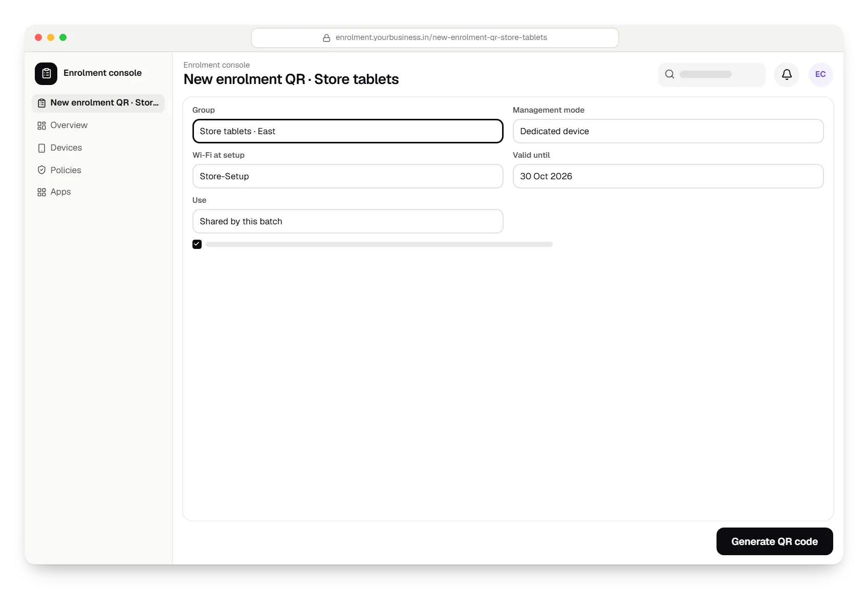
Task: Click the Group field label
Action: coord(204,110)
